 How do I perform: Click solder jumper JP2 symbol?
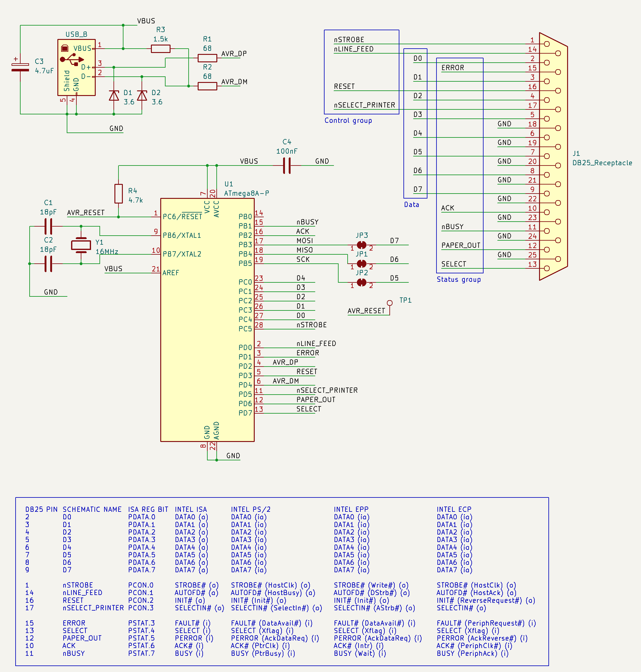[362, 282]
